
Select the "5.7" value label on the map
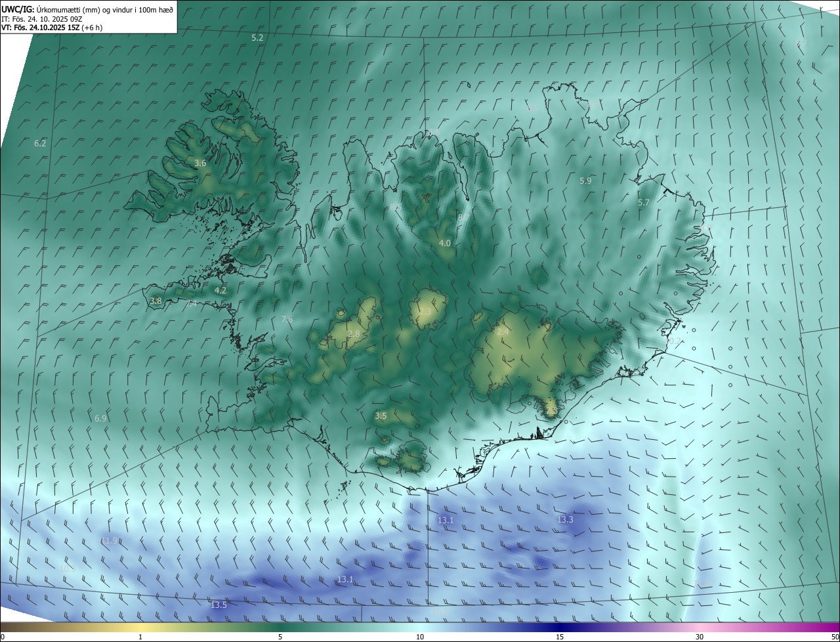[643, 203]
